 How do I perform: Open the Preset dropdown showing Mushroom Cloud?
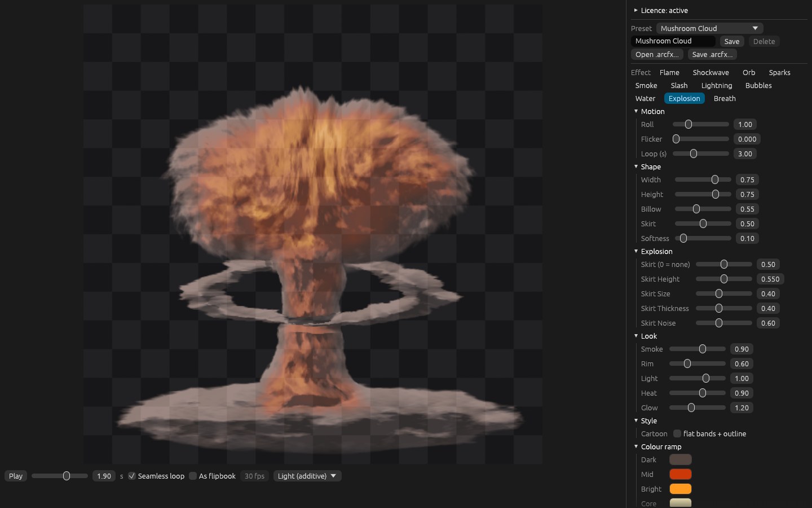(709, 28)
